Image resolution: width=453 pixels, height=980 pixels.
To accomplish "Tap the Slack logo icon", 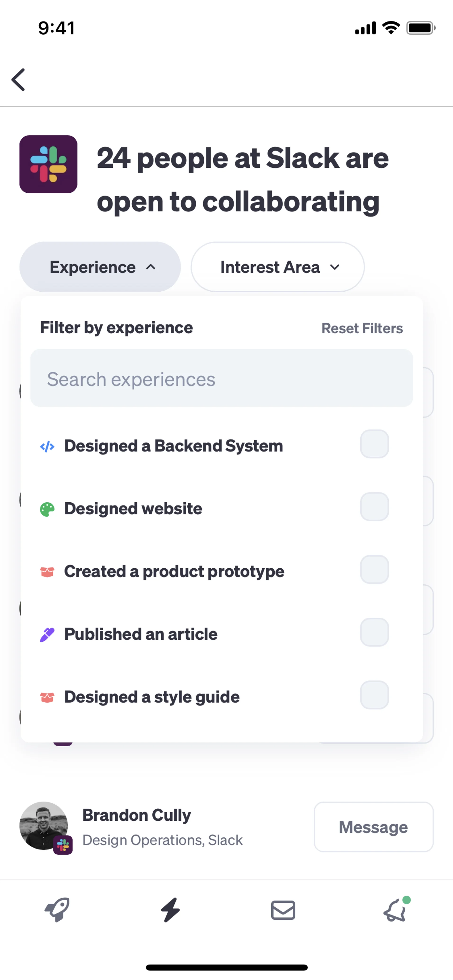I will tap(48, 164).
